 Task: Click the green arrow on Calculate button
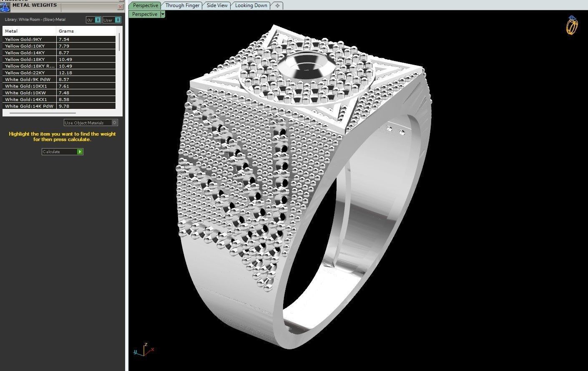(x=80, y=151)
